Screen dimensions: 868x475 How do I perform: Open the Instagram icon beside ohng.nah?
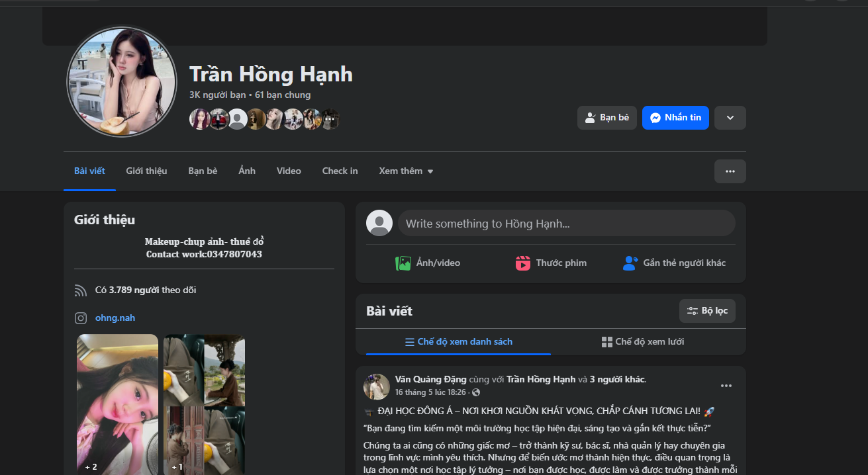pos(81,318)
